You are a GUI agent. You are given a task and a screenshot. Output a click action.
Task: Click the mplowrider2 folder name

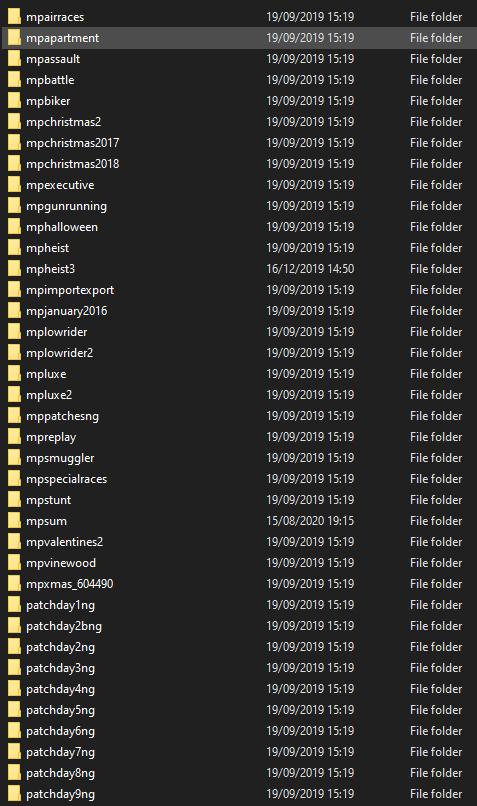click(60, 353)
